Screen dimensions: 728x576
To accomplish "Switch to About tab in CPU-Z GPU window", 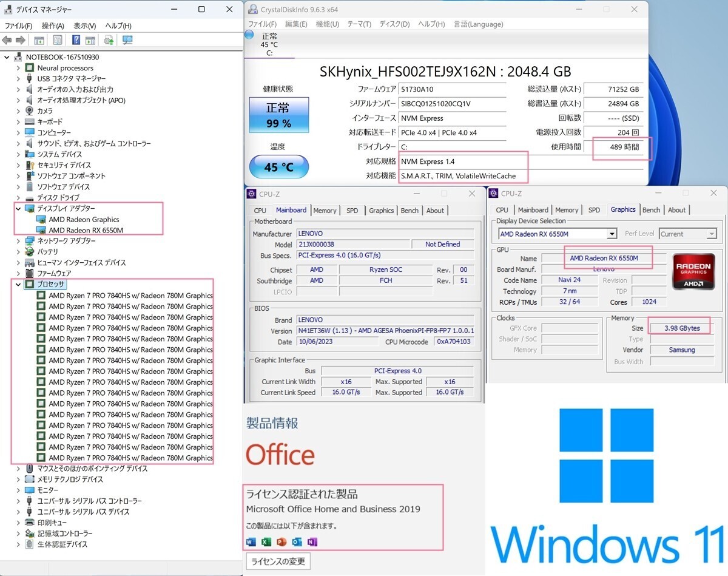I will [676, 210].
